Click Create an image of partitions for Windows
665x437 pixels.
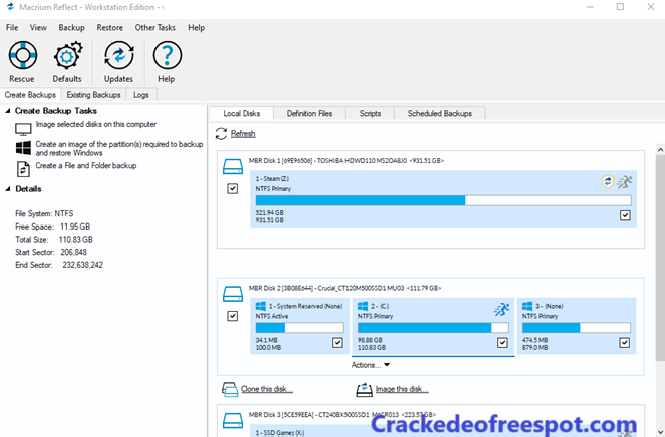tap(119, 148)
